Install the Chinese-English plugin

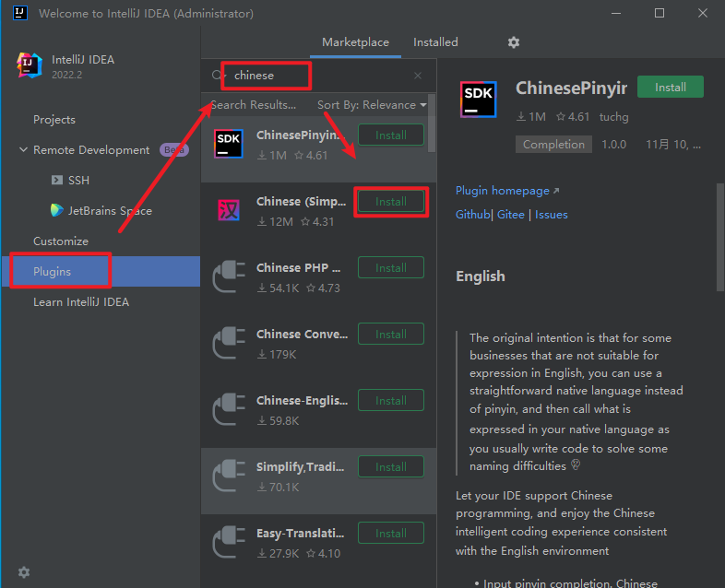tap(391, 401)
